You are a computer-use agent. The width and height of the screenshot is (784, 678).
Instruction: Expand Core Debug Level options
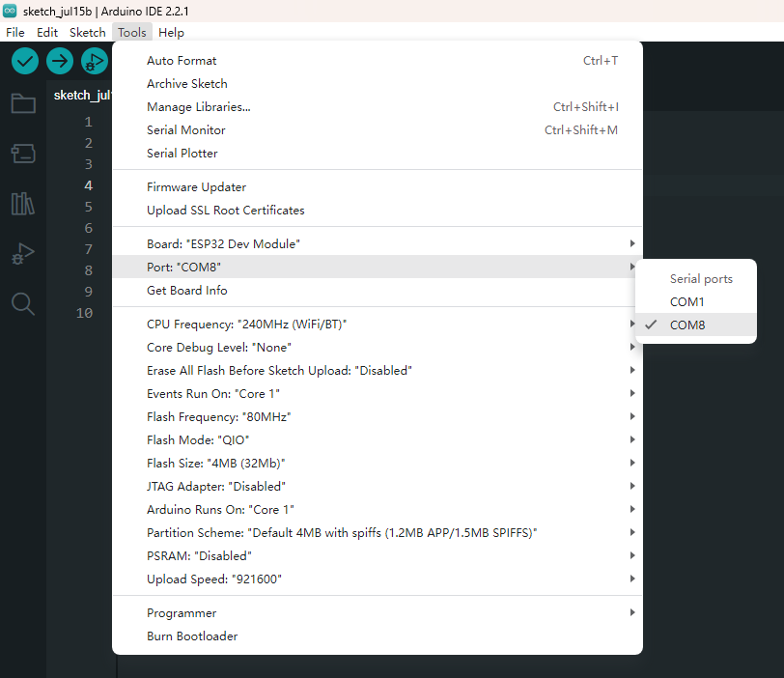pos(378,348)
